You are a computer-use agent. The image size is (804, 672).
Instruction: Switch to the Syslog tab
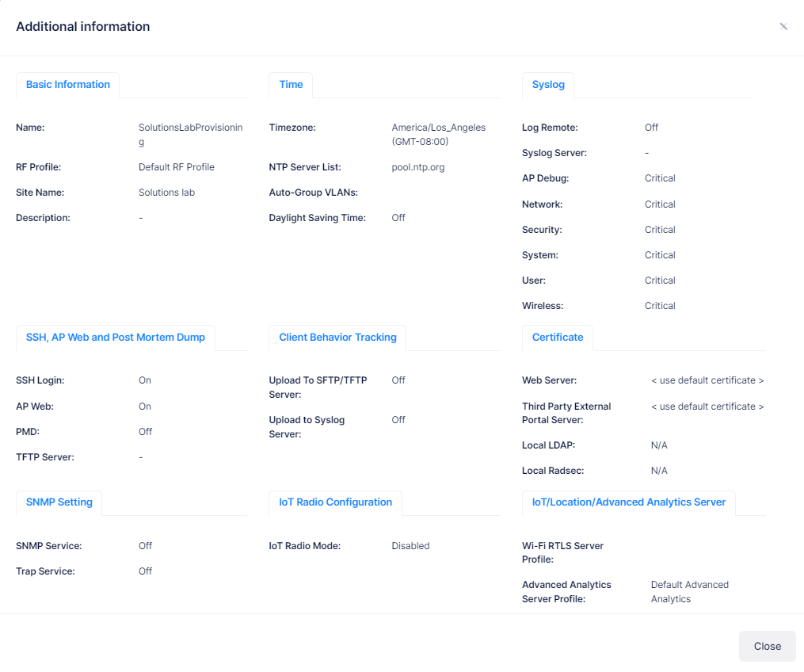point(548,85)
